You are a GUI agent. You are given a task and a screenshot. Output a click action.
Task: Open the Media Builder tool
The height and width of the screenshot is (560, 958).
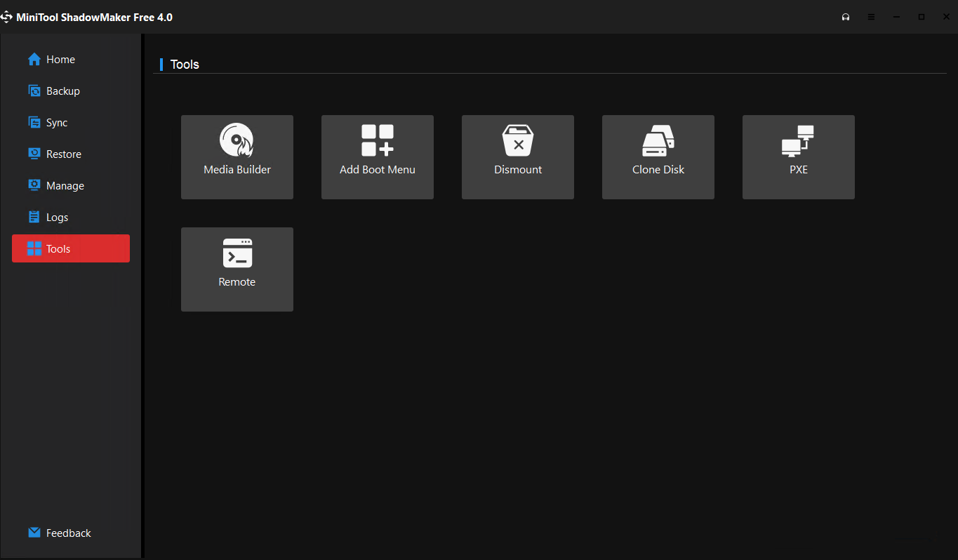(x=237, y=157)
